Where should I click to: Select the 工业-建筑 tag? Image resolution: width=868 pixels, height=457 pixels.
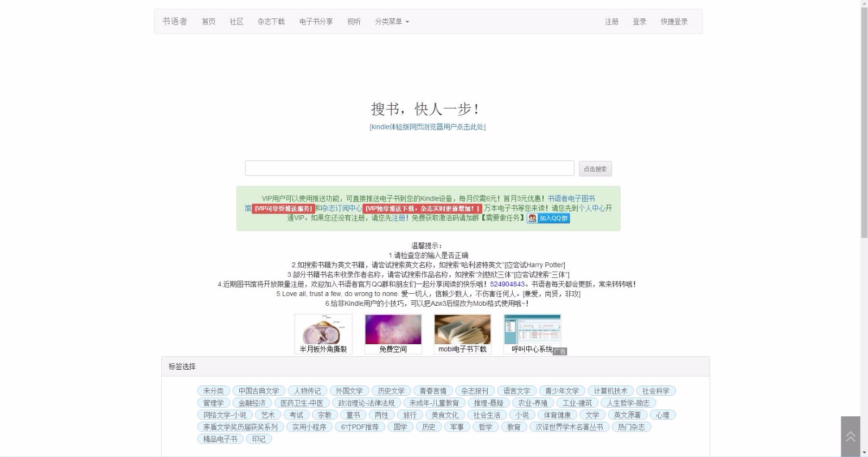coord(578,403)
